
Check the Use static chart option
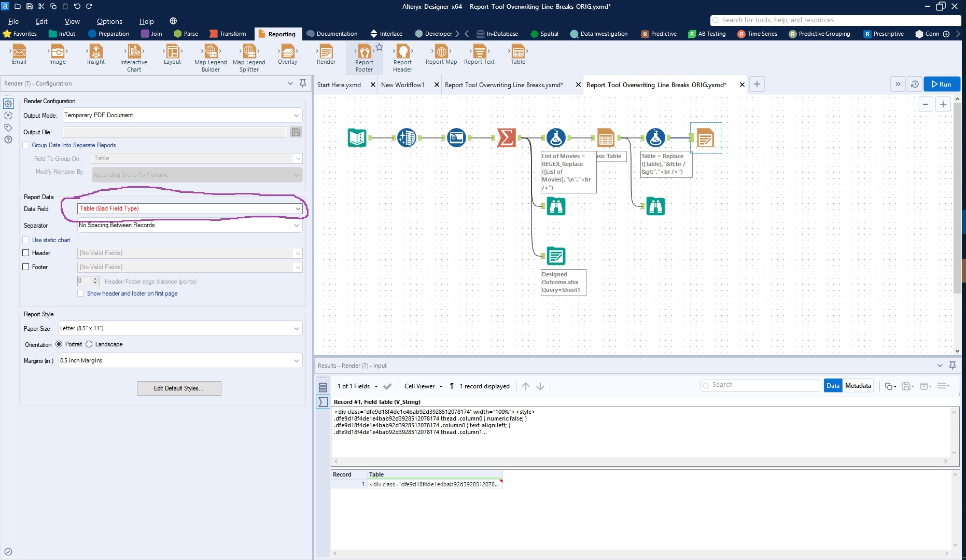(26, 240)
